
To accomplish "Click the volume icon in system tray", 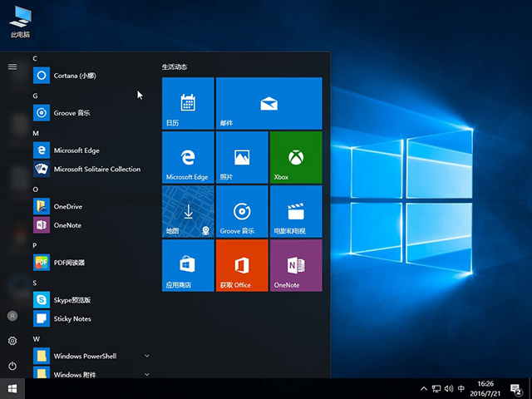I will [x=450, y=388].
